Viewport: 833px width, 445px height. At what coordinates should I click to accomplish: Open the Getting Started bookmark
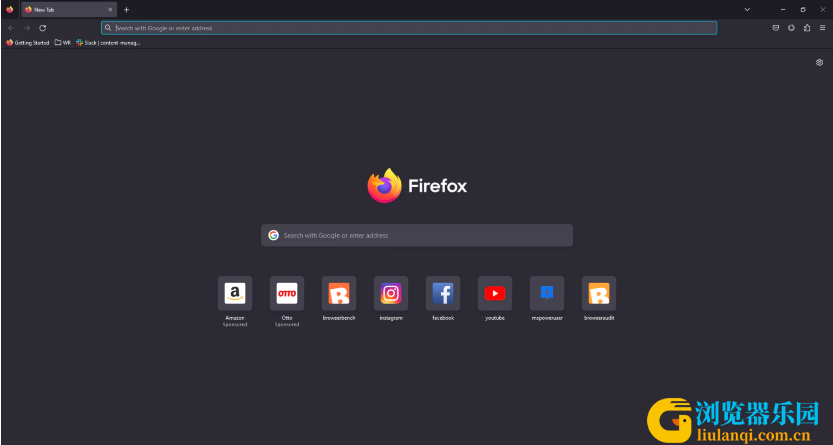tap(28, 42)
